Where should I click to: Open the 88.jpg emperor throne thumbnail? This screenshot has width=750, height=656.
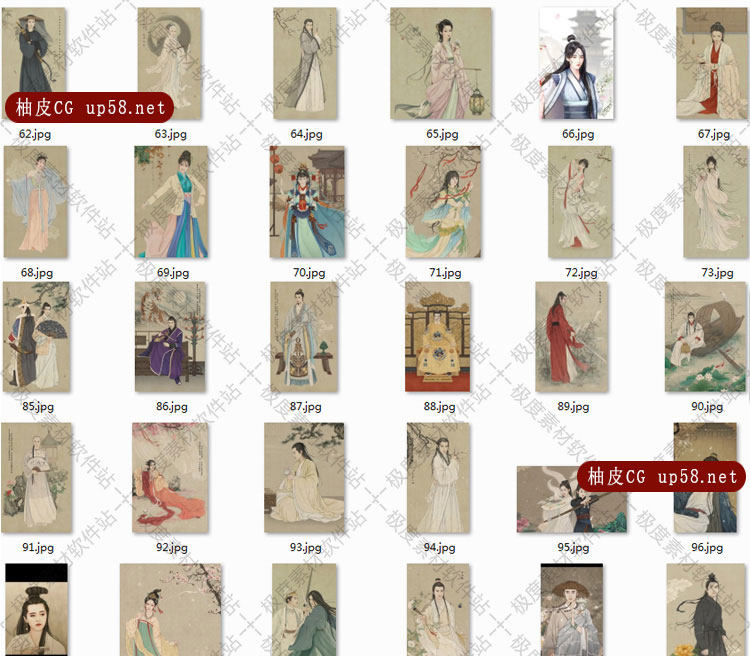pos(438,337)
